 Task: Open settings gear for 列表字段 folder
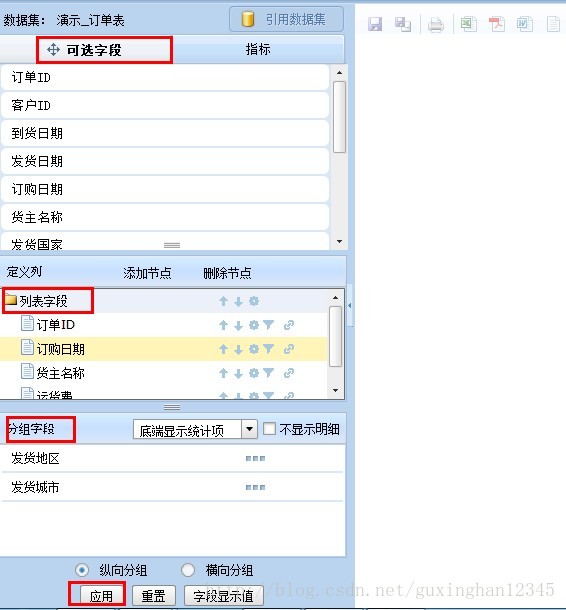pyautogui.click(x=254, y=301)
